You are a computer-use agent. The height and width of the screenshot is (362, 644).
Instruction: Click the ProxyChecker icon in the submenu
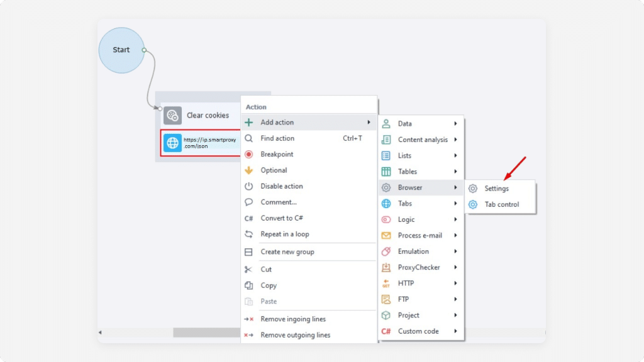[x=386, y=268]
